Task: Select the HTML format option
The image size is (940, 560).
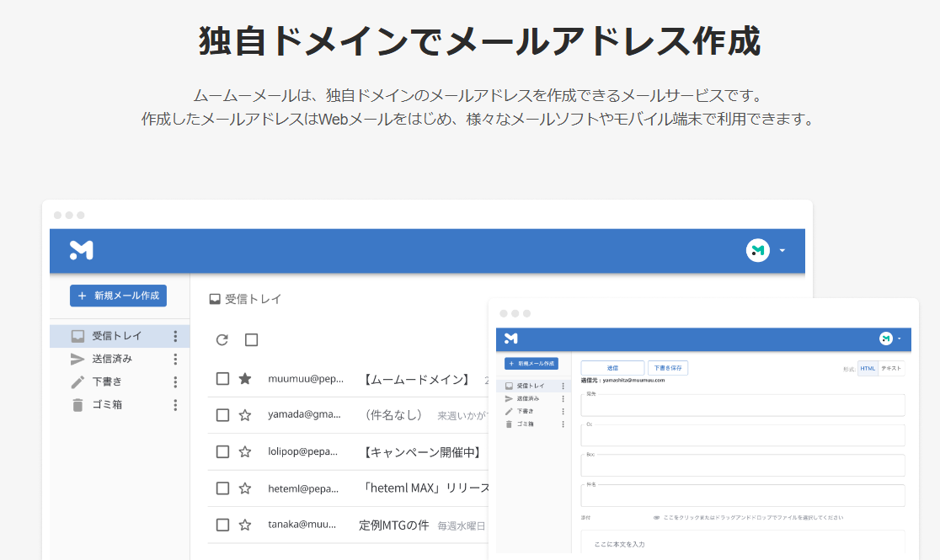Action: [x=868, y=368]
